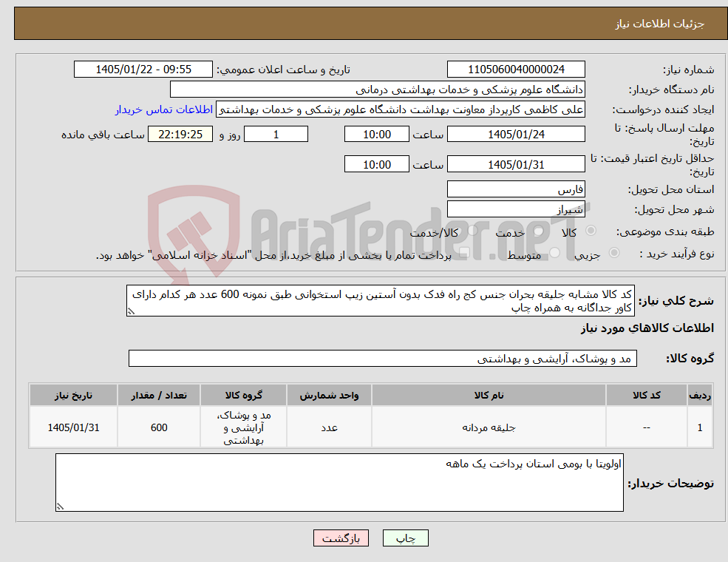The image size is (728, 562).
Task: Click the delivery city field شیراز
Action: (516, 209)
